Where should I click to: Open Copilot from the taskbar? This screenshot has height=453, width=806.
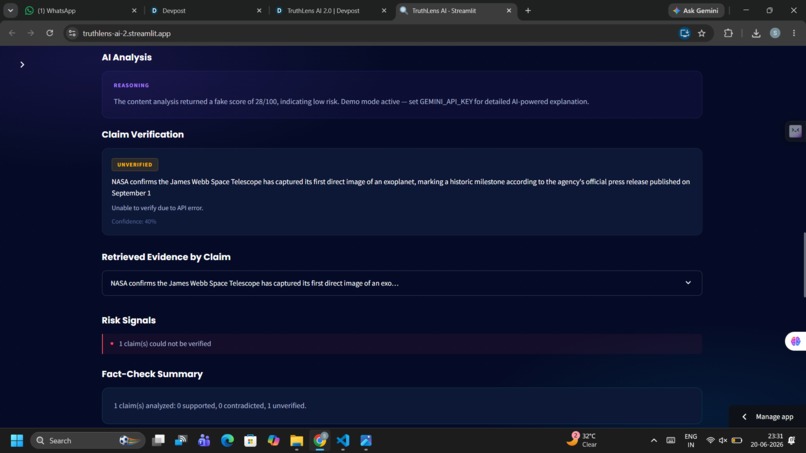coord(273,441)
